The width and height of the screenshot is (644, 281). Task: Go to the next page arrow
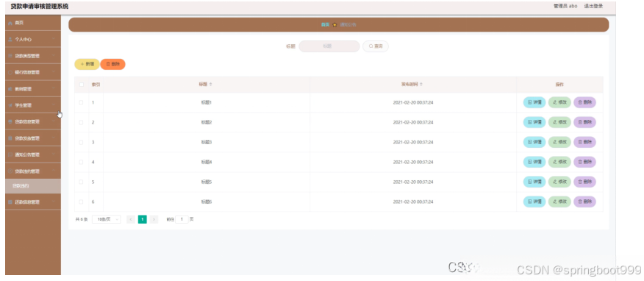pyautogui.click(x=154, y=219)
